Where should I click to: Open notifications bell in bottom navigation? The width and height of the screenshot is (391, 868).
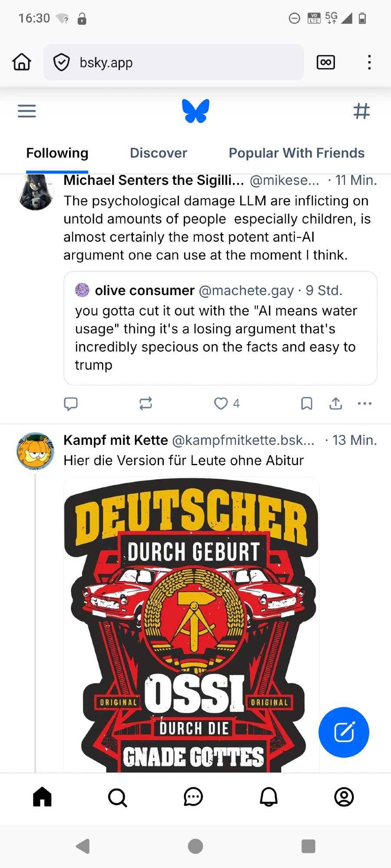[268, 797]
